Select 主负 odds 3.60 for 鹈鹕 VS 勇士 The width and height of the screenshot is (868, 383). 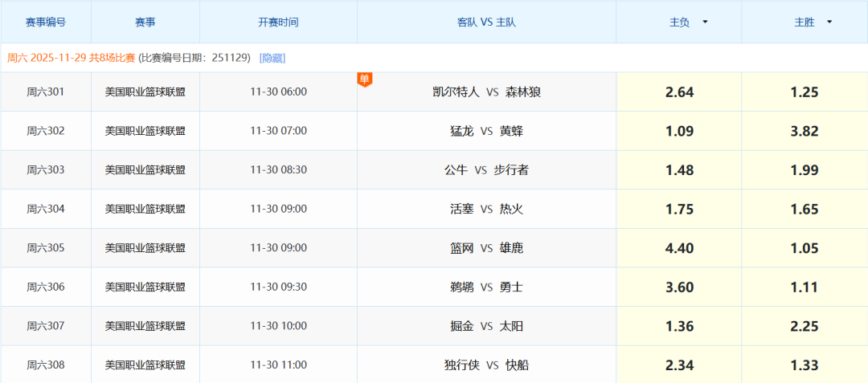(x=679, y=287)
